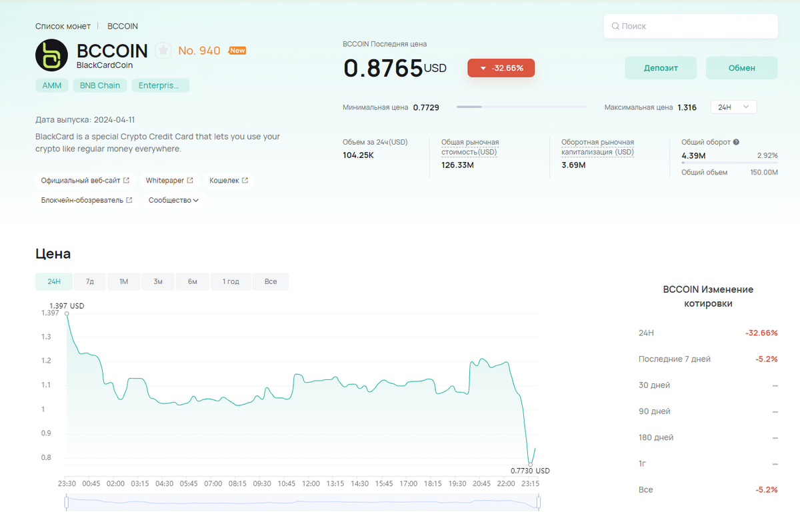Click external link icon beside Whitepaper

click(190, 180)
